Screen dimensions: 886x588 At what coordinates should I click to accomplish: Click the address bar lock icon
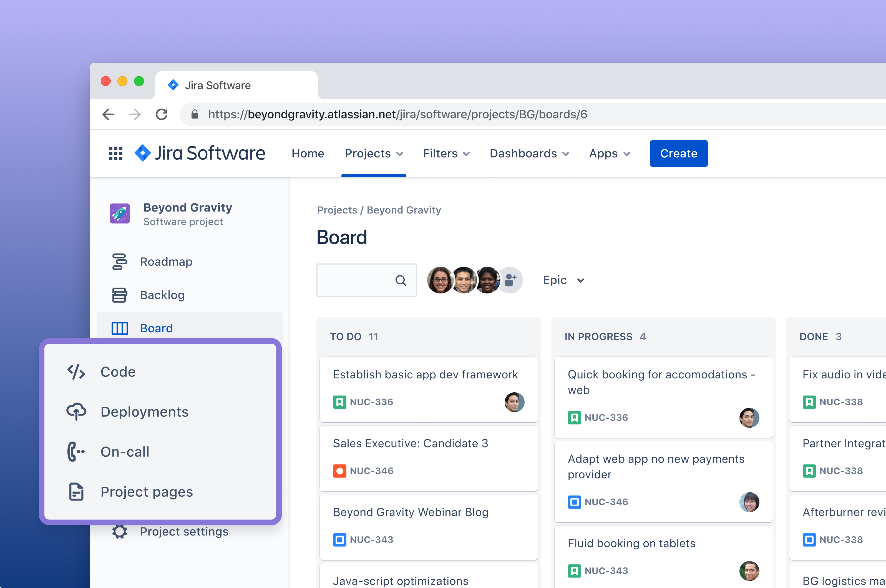[195, 114]
